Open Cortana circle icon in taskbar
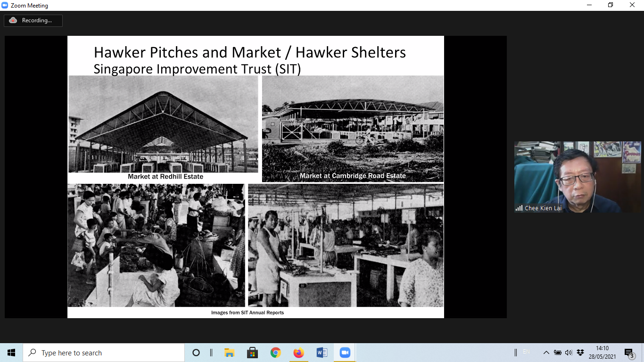This screenshot has width=644, height=362. coord(196,353)
